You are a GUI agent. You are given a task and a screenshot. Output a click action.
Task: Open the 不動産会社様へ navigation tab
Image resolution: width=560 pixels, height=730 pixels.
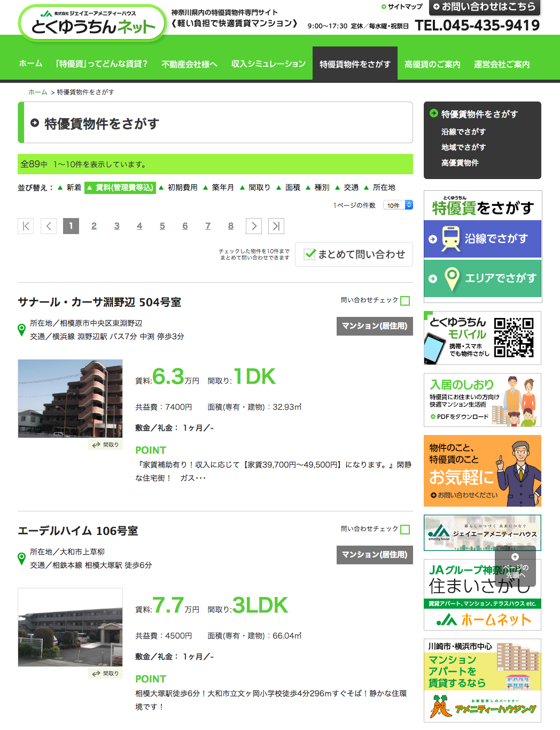[189, 63]
